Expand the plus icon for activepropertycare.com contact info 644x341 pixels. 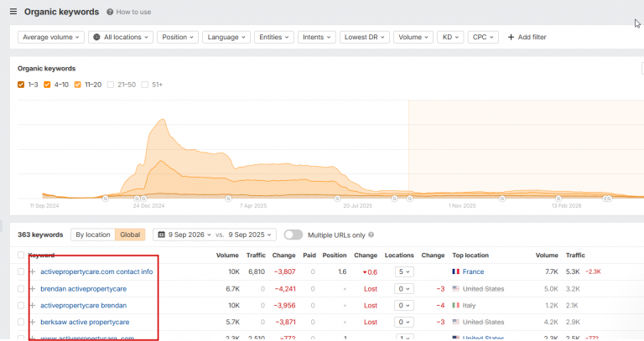pos(33,271)
